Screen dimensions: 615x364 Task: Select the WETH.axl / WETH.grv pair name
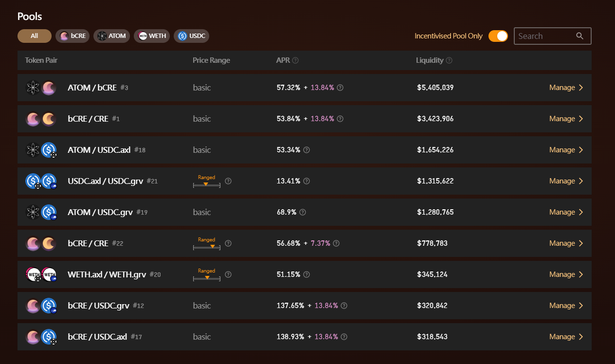(107, 274)
